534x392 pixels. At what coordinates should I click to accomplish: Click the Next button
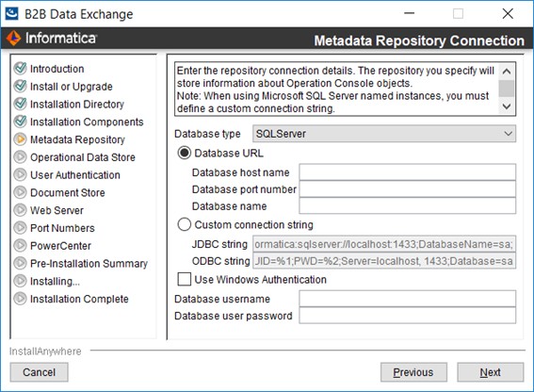tap(491, 372)
